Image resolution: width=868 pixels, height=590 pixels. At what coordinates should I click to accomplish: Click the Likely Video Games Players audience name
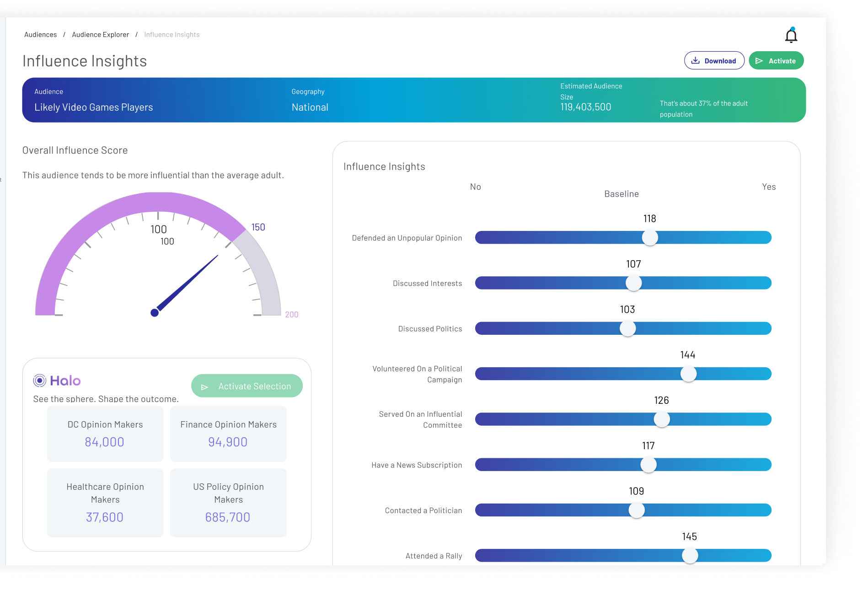pyautogui.click(x=94, y=107)
